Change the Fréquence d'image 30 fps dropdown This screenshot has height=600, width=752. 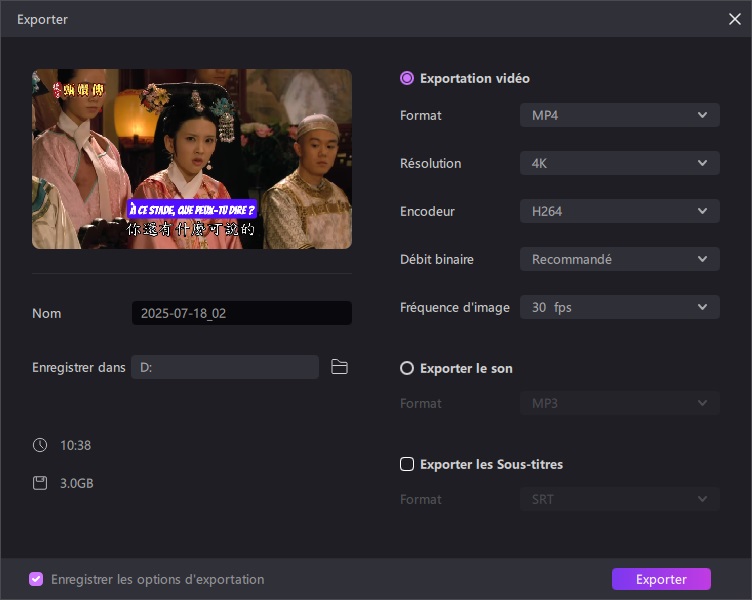click(619, 307)
